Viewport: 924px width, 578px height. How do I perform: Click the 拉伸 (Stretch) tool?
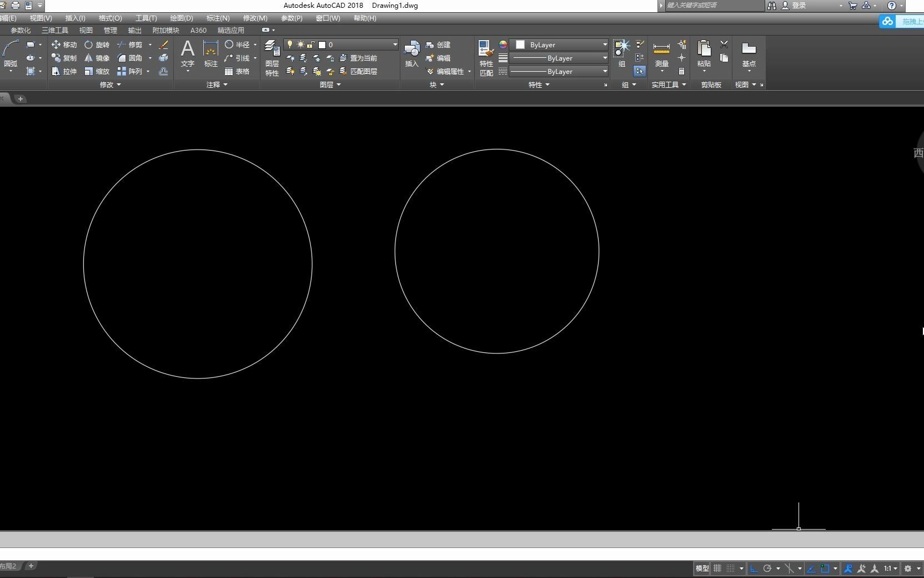pyautogui.click(x=64, y=71)
